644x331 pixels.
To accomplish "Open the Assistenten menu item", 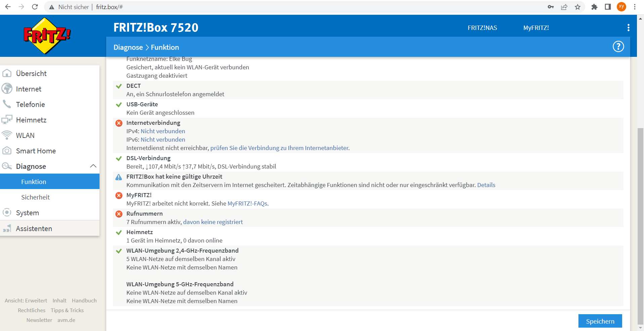I will 50,228.
